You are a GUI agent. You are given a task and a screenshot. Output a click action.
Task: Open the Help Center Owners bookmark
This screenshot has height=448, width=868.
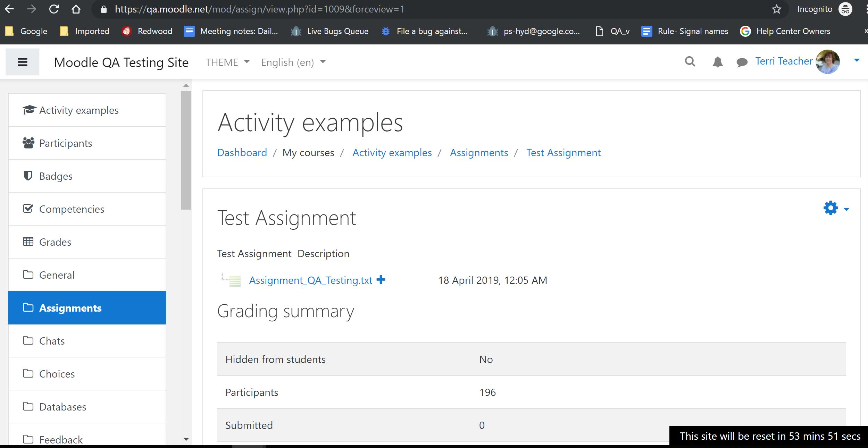(x=785, y=31)
